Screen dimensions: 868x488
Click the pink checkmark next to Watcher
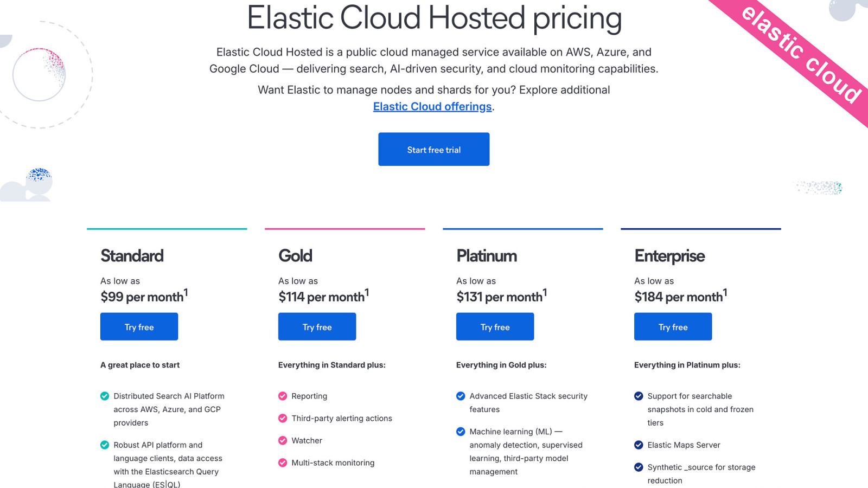pyautogui.click(x=283, y=441)
